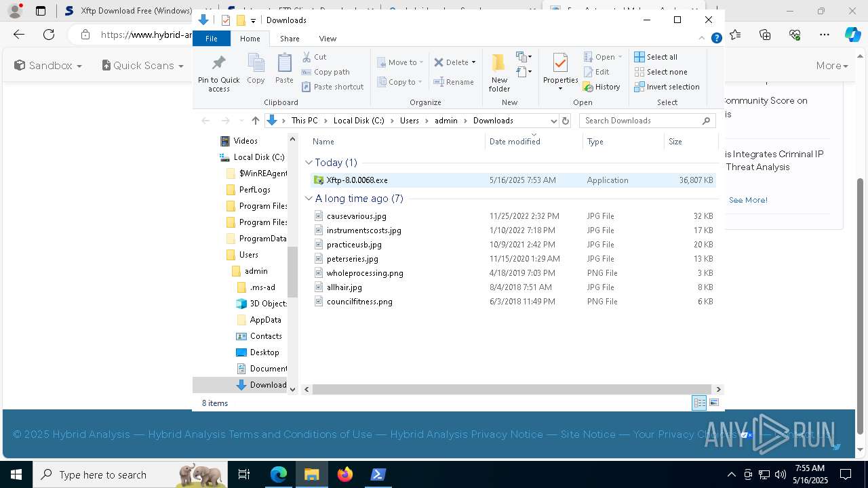868x488 pixels.
Task: Click Invert selection in ribbon
Action: 667,87
